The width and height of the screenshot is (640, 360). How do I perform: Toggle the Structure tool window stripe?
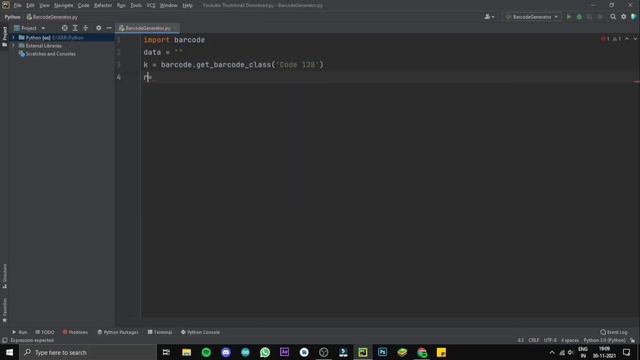pyautogui.click(x=4, y=276)
